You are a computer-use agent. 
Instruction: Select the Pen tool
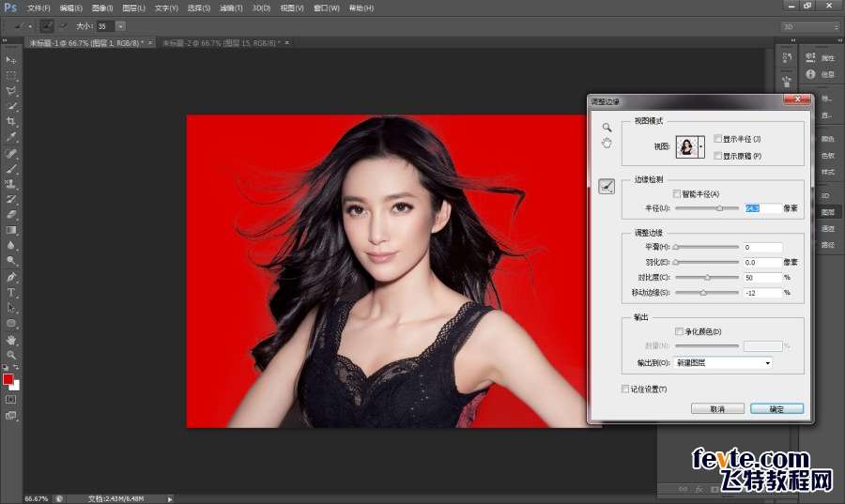coord(10,277)
